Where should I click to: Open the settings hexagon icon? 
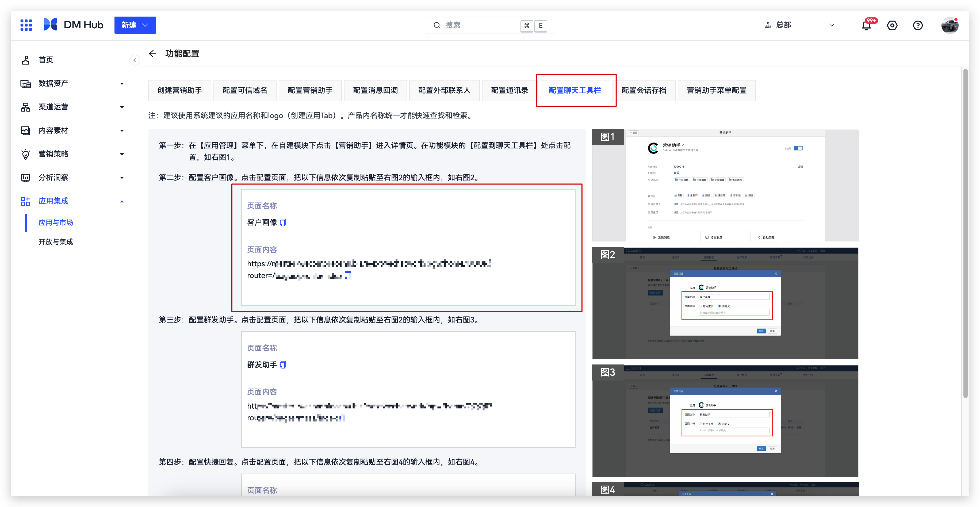(892, 25)
